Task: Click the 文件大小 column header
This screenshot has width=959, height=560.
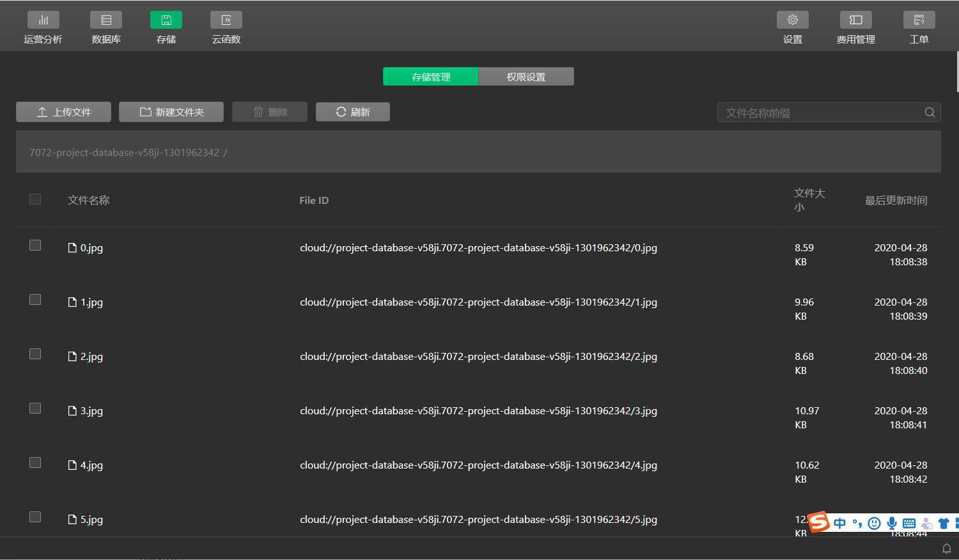Action: 809,200
